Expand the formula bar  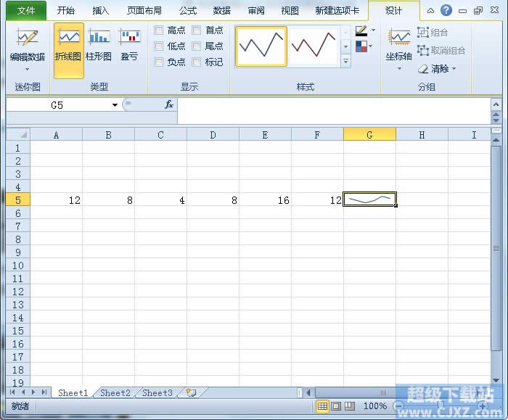click(x=496, y=104)
